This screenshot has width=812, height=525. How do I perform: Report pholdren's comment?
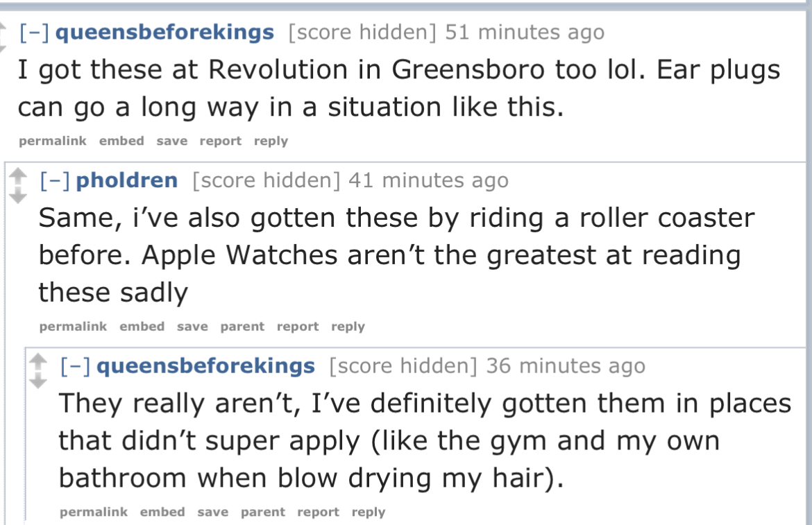pos(298,327)
